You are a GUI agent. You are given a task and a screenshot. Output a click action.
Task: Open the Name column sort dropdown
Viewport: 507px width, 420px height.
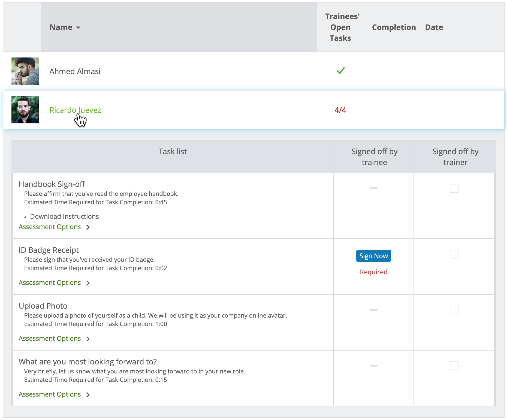coord(79,27)
